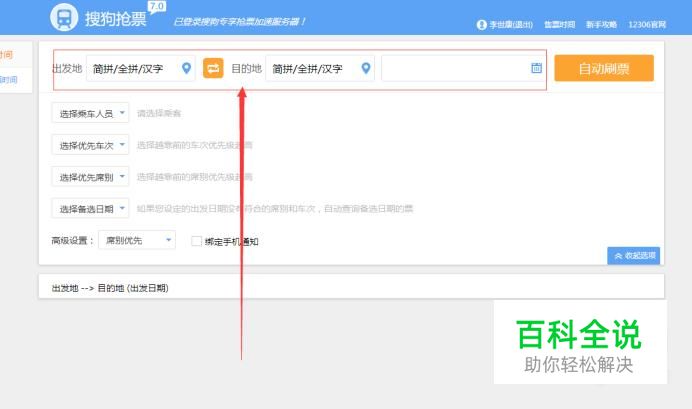Click the 出发地 --> 目的地 (出发日期) summary
Screen dimensions: 692x409
coord(110,288)
